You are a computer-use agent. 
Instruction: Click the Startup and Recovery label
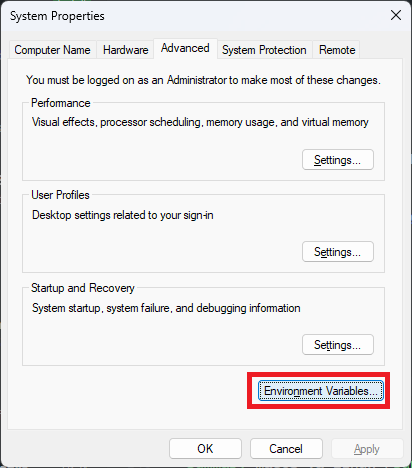[83, 288]
